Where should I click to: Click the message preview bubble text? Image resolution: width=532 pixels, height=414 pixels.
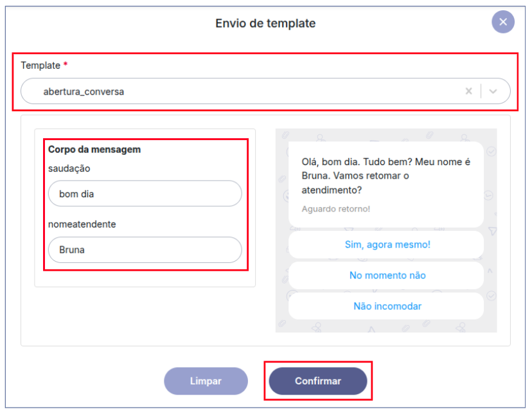pos(386,176)
